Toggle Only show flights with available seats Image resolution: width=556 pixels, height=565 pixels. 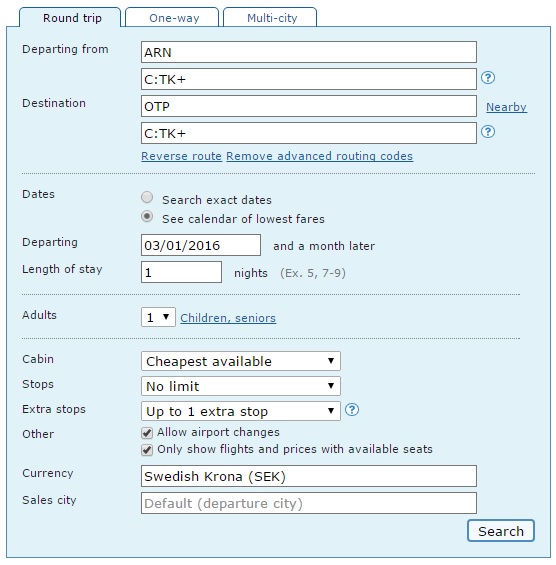point(147,450)
